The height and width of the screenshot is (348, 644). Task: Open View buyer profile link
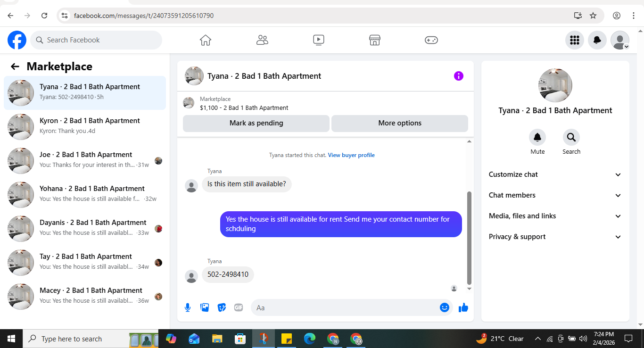pos(351,155)
